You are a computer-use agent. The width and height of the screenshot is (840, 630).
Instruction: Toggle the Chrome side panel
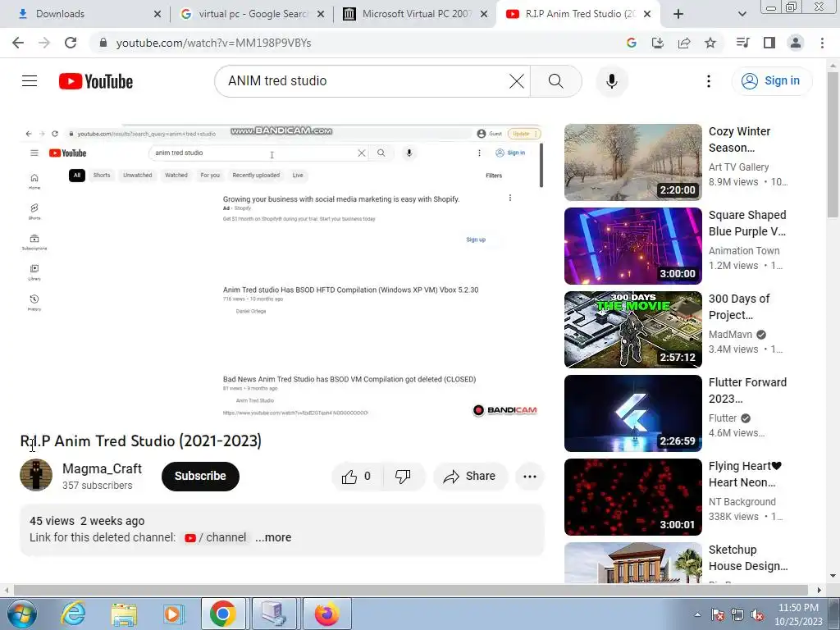click(x=769, y=43)
